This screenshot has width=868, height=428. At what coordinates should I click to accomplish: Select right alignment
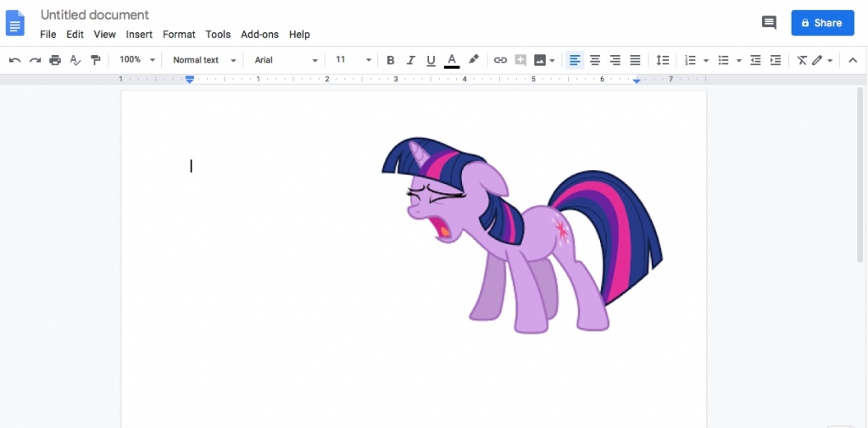(615, 60)
